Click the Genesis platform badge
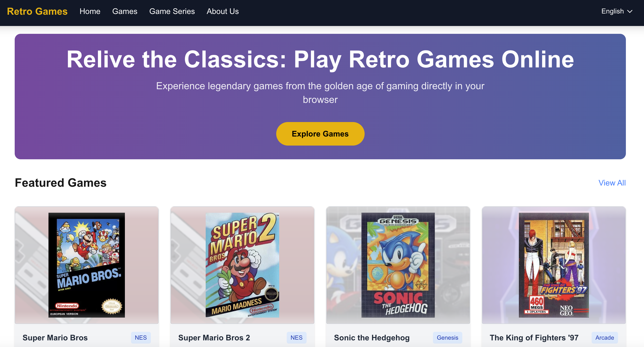The image size is (644, 347). (447, 337)
